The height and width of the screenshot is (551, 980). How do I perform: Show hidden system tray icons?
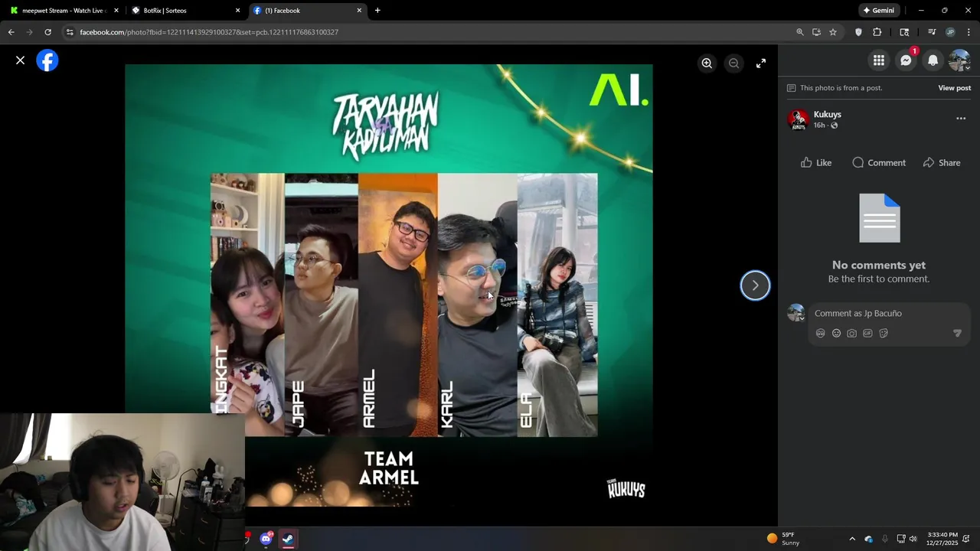(x=852, y=539)
